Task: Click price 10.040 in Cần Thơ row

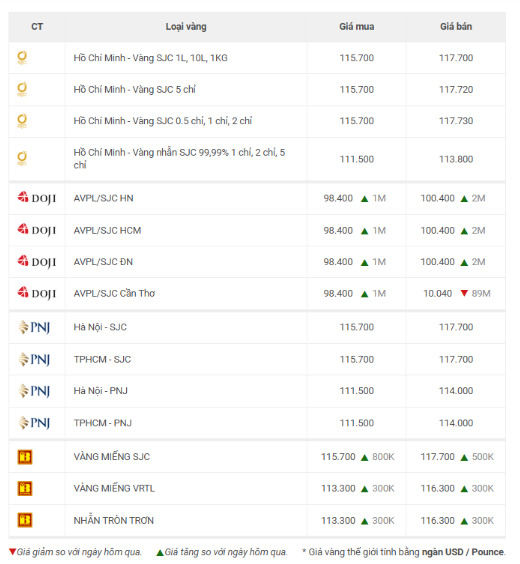Action: click(x=437, y=294)
